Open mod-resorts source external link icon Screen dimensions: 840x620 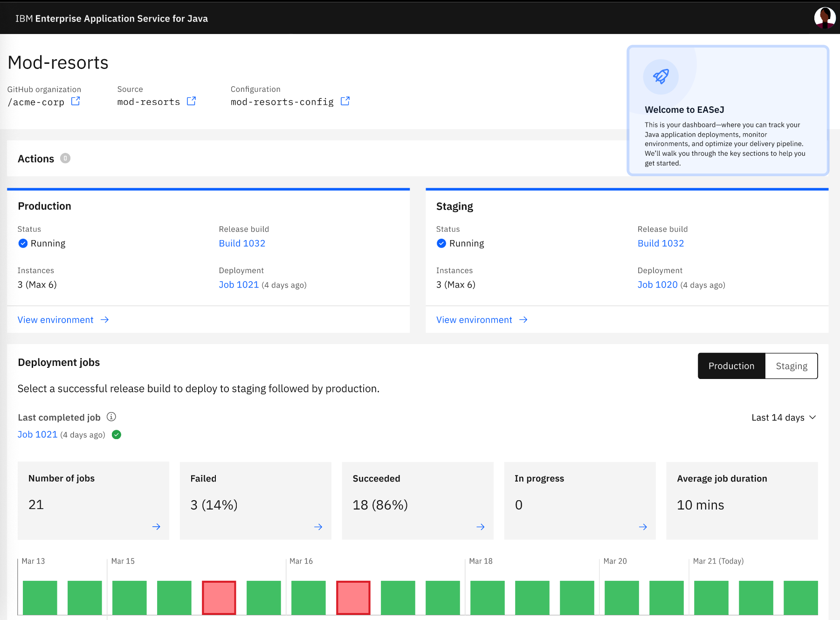(x=191, y=101)
